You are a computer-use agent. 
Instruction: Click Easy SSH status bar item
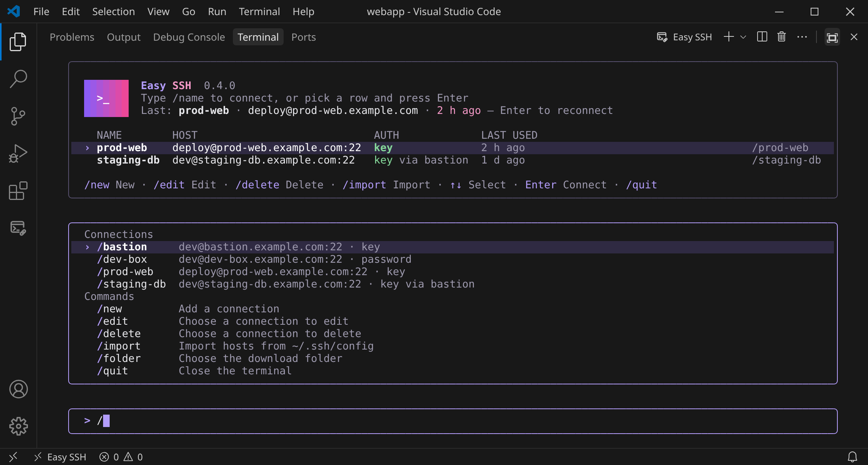pos(60,457)
